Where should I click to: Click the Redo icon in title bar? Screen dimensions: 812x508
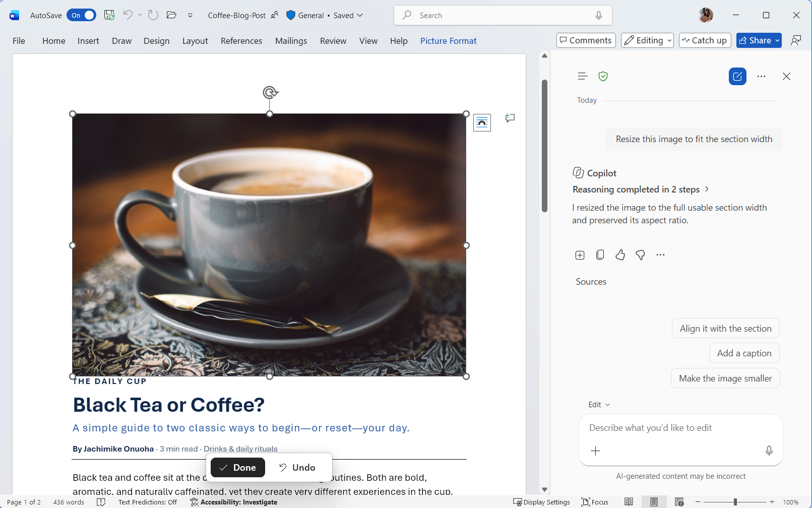(x=153, y=15)
